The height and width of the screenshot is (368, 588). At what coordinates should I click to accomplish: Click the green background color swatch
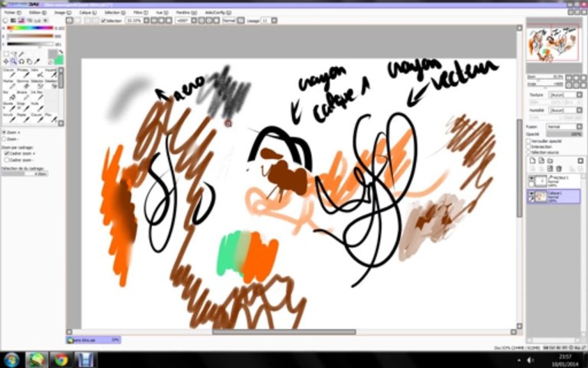point(59,60)
